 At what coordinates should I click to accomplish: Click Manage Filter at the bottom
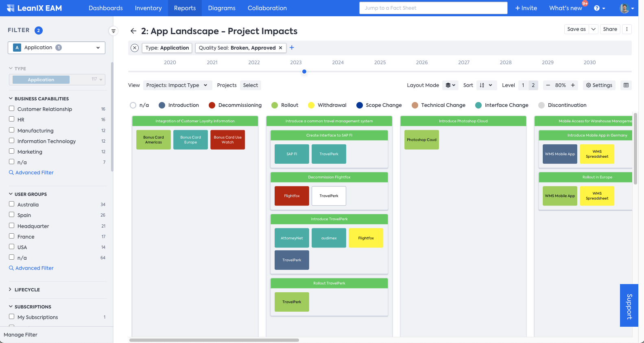click(20, 335)
